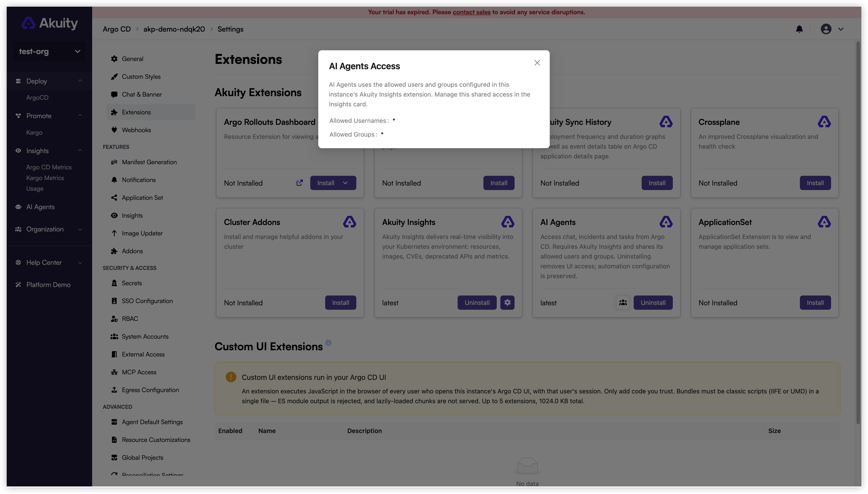Install the Cluster Addons extension

coord(340,303)
